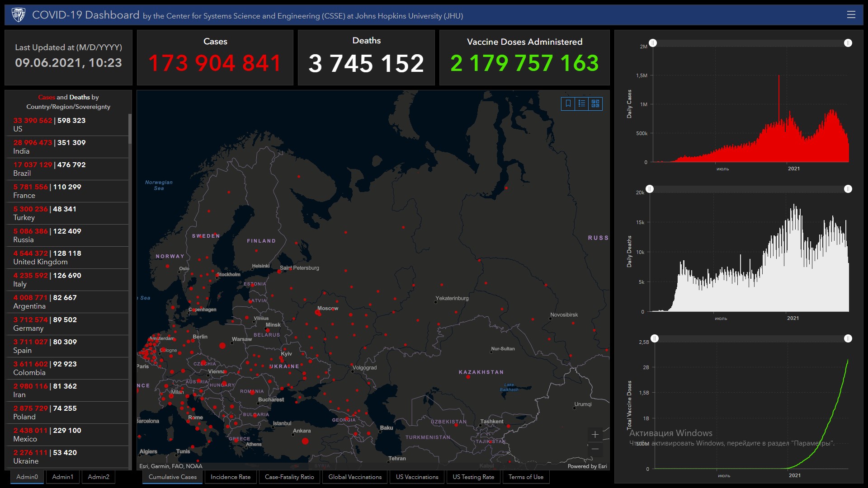
Task: Select the Case-Fatality Ratio tab
Action: (x=289, y=477)
